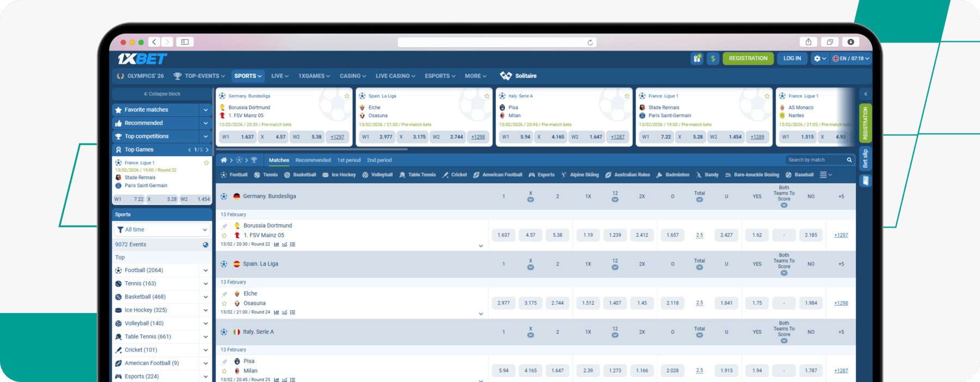Viewport: 980px width, 382px height.
Task: Click the browser address bar
Action: [x=497, y=42]
